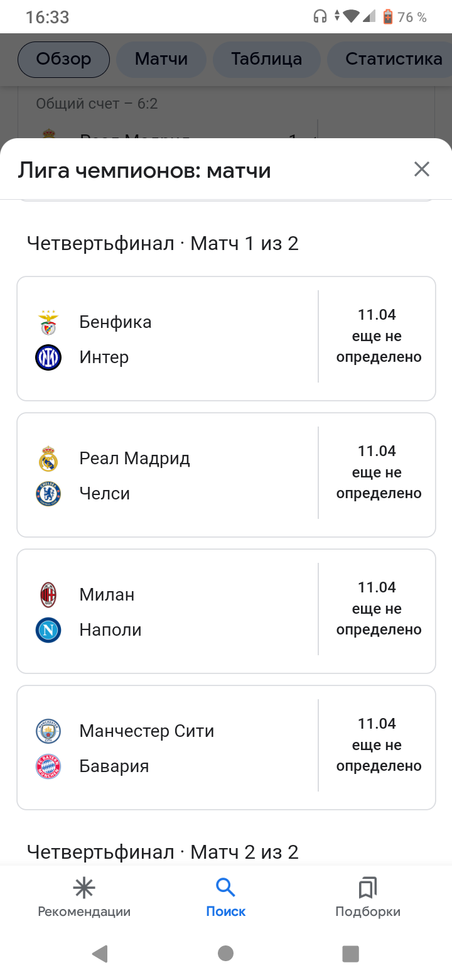Screen dimensions: 452x980
Task: Tap the Real Madrid crest
Action: click(x=48, y=459)
